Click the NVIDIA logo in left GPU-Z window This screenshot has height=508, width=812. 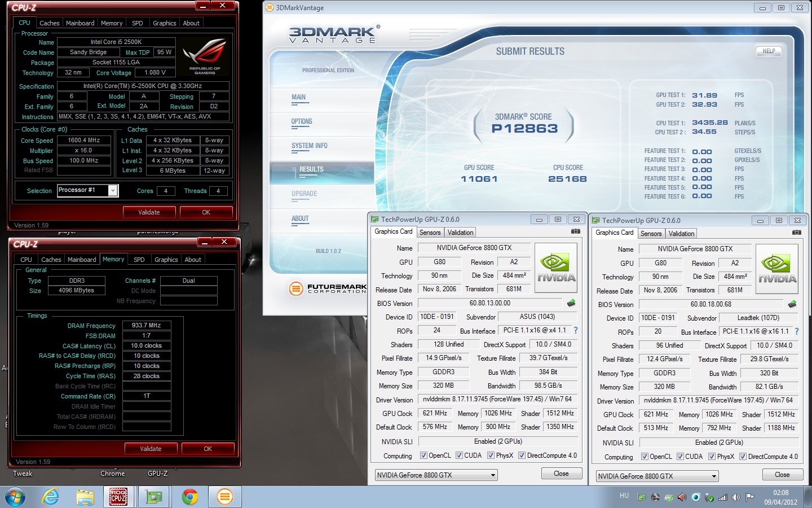pos(556,268)
